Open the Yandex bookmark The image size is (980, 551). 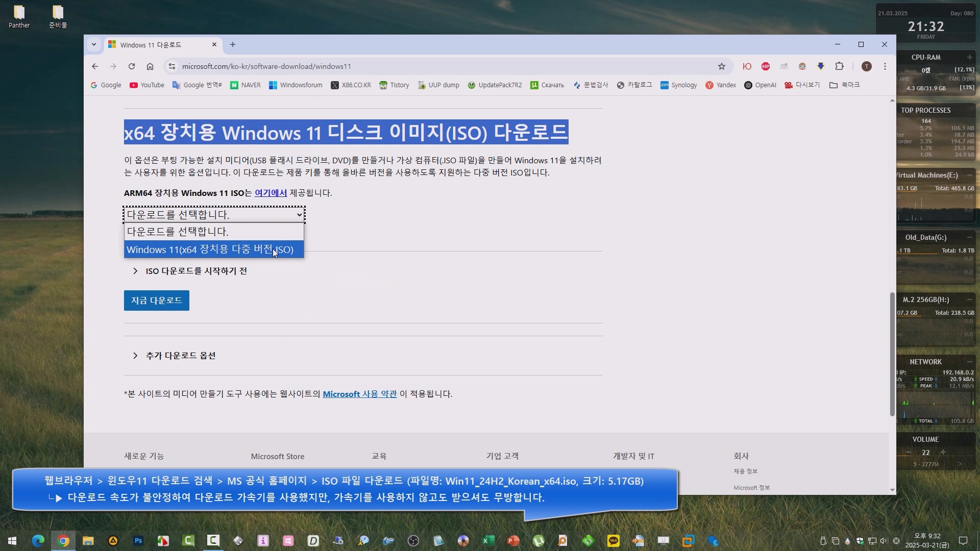click(721, 85)
